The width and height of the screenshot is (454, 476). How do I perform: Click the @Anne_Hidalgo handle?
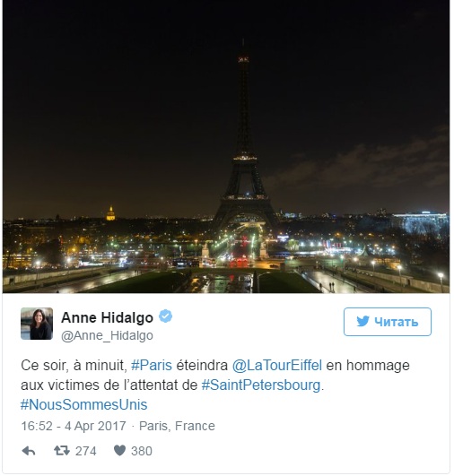108,336
